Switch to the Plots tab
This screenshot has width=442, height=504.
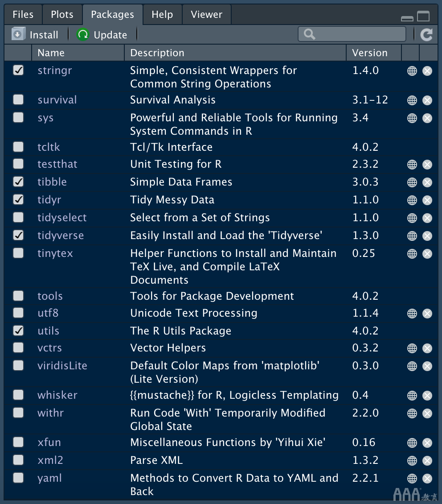tap(62, 14)
